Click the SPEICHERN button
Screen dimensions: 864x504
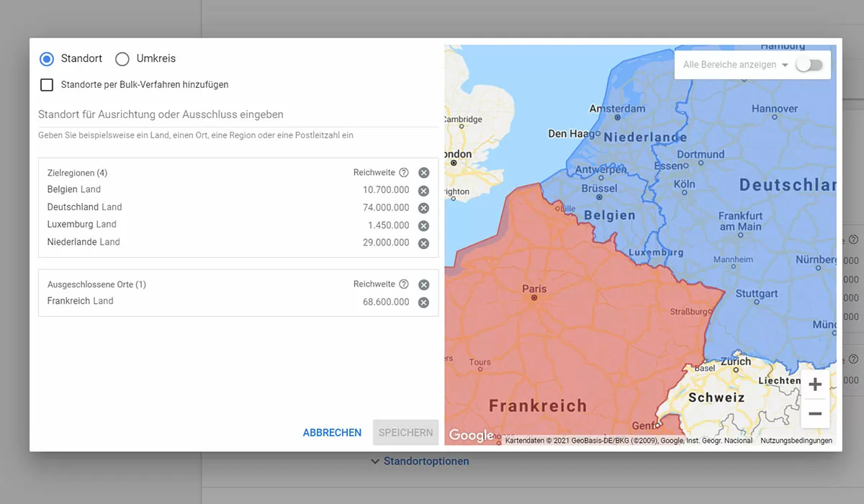point(405,433)
